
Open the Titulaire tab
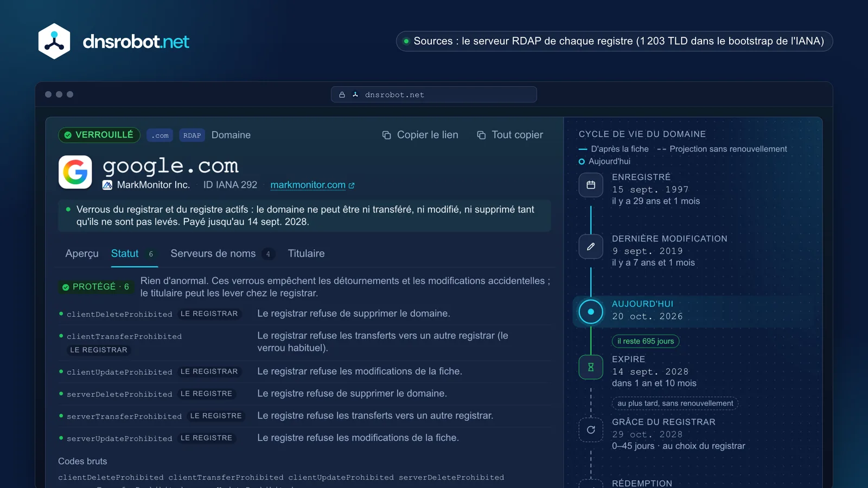coord(306,254)
